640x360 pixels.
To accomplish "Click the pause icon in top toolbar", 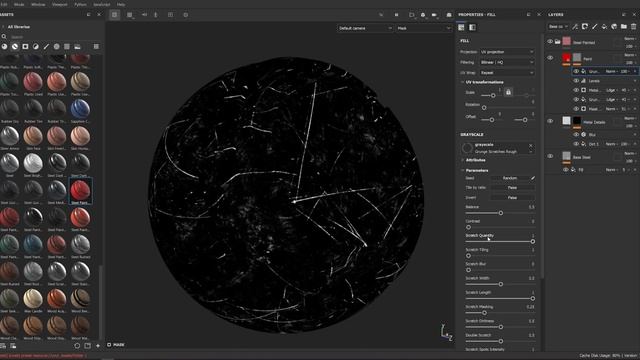I will 396,15.
